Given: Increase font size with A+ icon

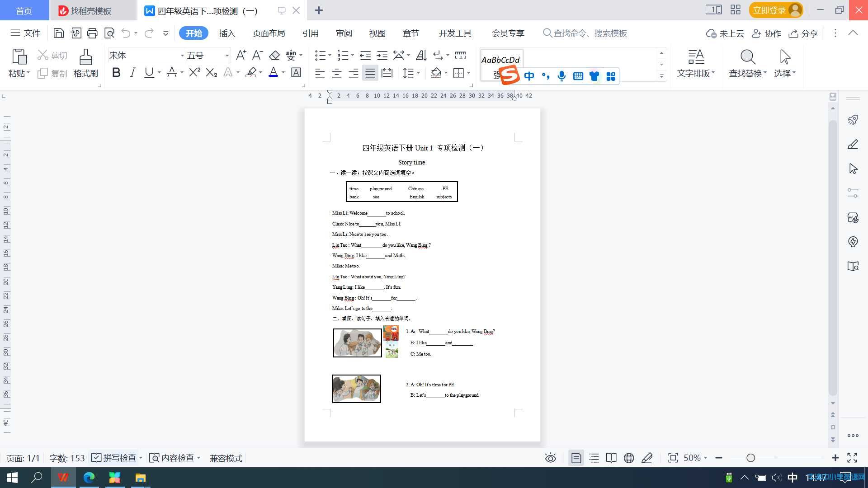Looking at the screenshot, I should point(241,55).
